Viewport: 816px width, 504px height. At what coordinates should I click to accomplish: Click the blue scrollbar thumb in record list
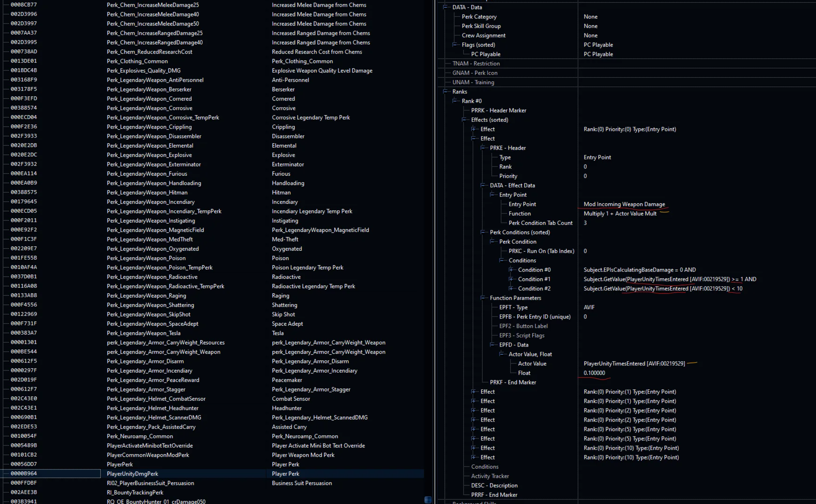coord(428,499)
